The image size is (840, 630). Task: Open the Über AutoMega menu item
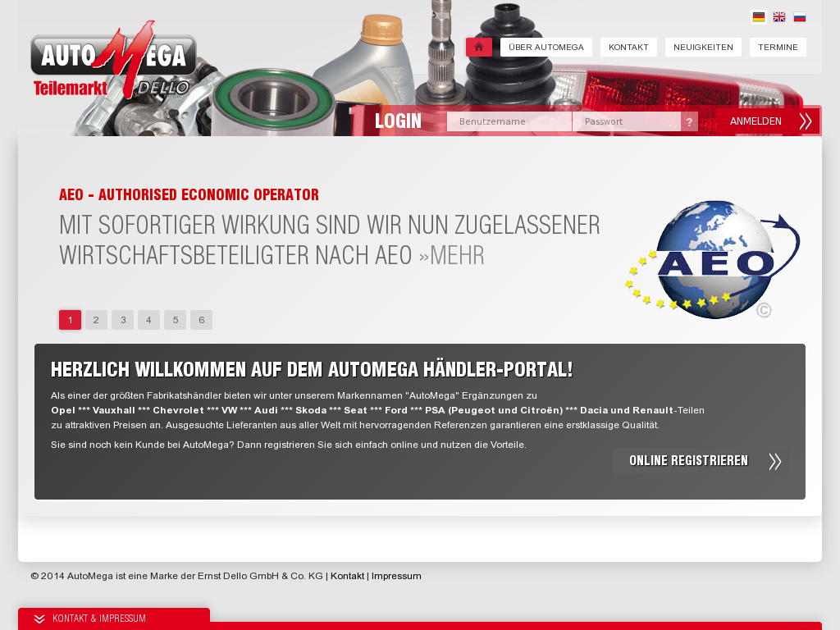pyautogui.click(x=546, y=48)
